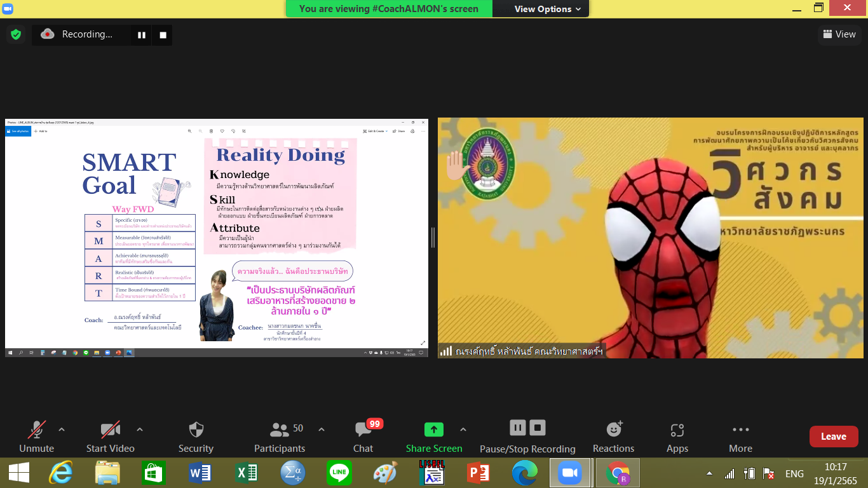Open audio options arrow beside Unmute
Viewport: 868px width, 488px height.
62,430
